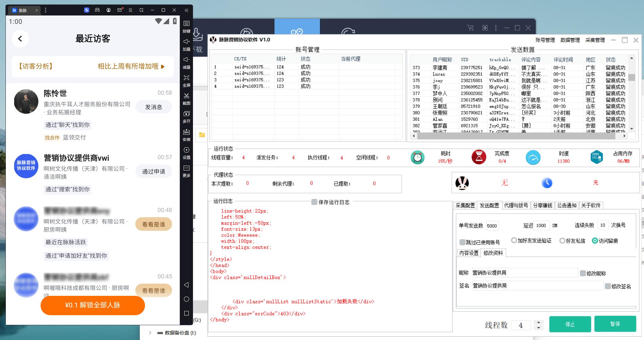Select the 好友私信 radio option
644x340 pixels.
[x=562, y=241]
